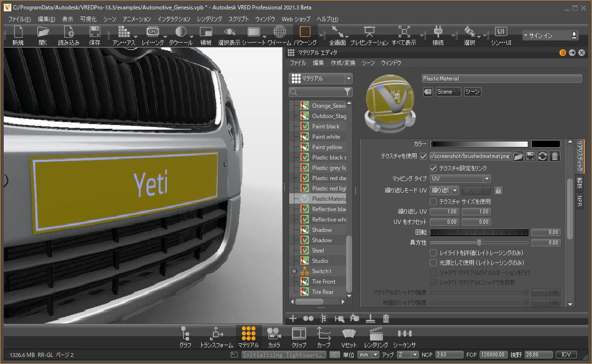Click the save texture disk icon
Viewport: 592px width, 364px height.
coord(530,156)
